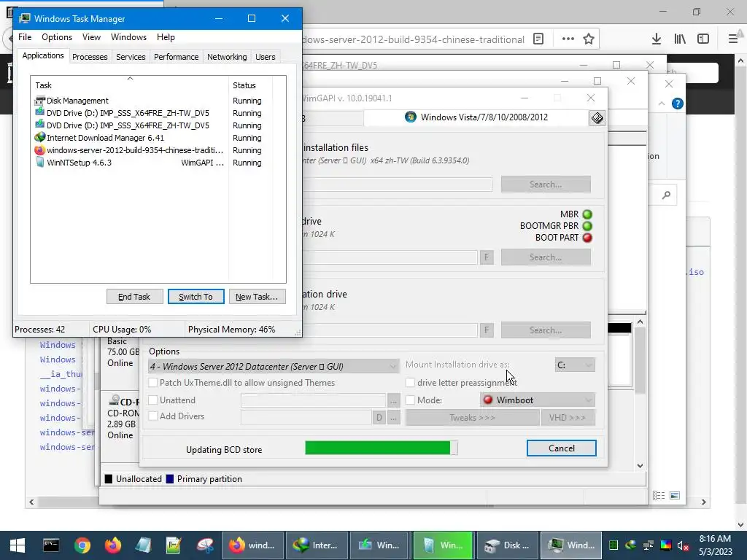Click the muted volume tray icon
Screen dimensions: 747x560
click(x=683, y=545)
